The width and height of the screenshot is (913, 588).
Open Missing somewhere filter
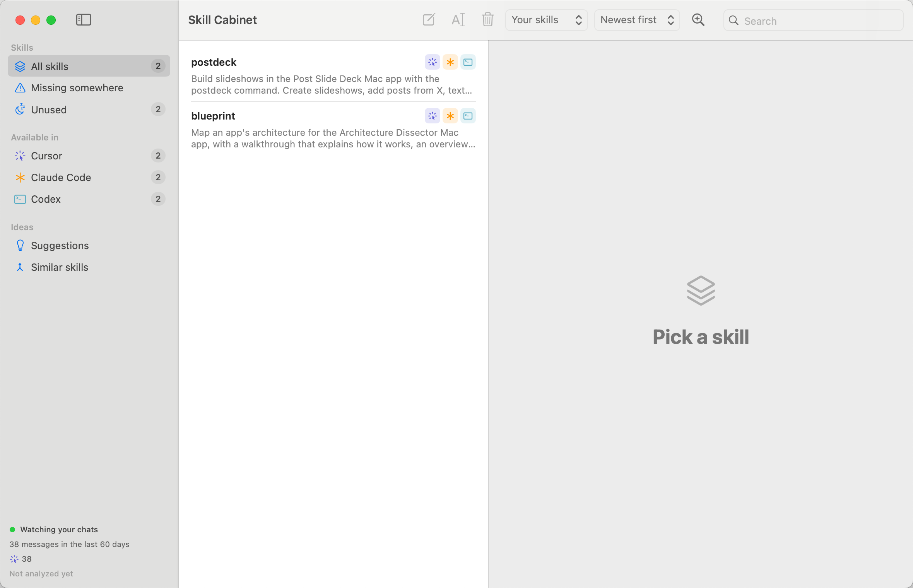[89, 88]
